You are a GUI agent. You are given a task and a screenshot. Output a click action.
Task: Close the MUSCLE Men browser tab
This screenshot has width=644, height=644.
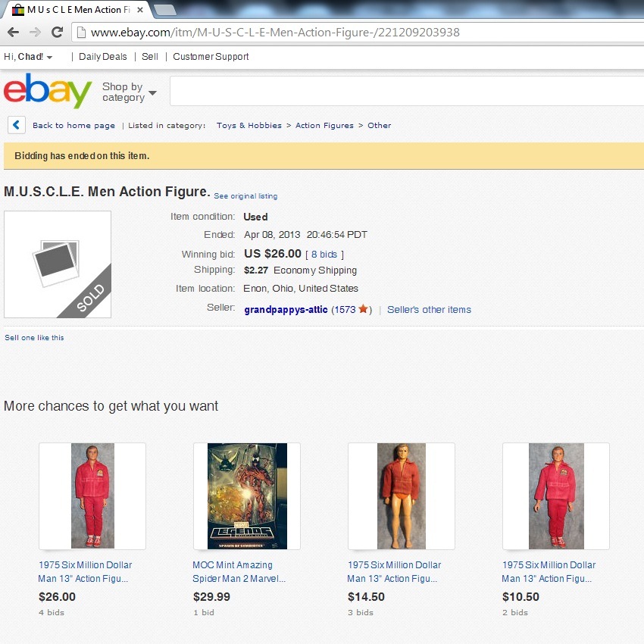point(140,10)
